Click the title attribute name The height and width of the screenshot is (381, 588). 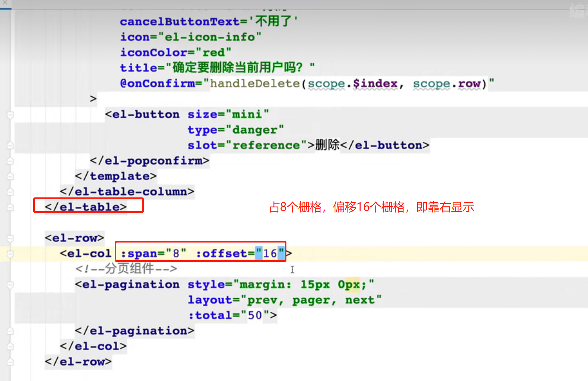(x=139, y=68)
